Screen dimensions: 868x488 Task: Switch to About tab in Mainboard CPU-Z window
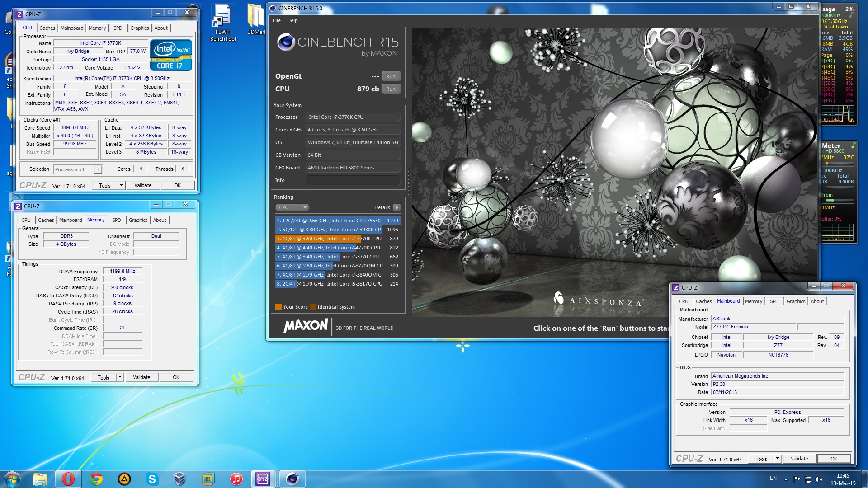[817, 301]
